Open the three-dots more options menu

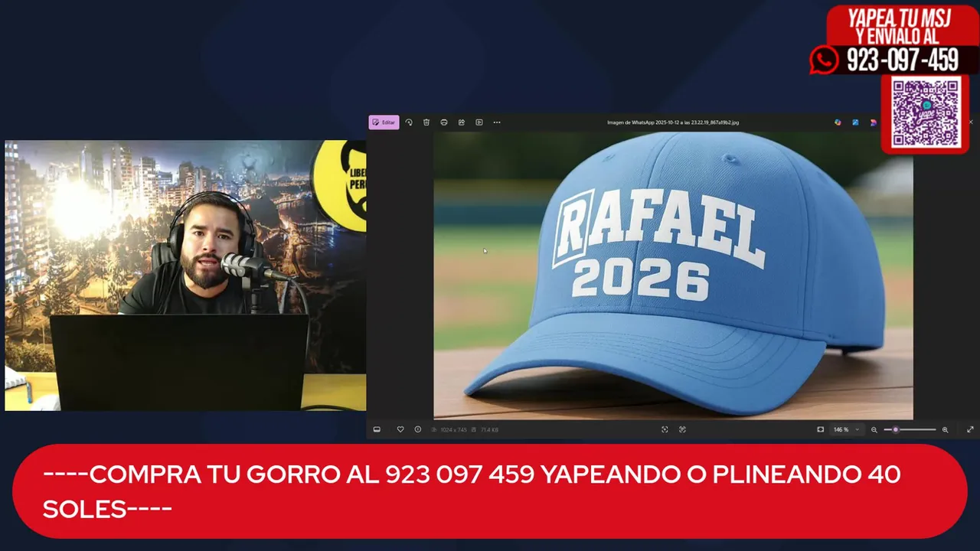pos(497,122)
